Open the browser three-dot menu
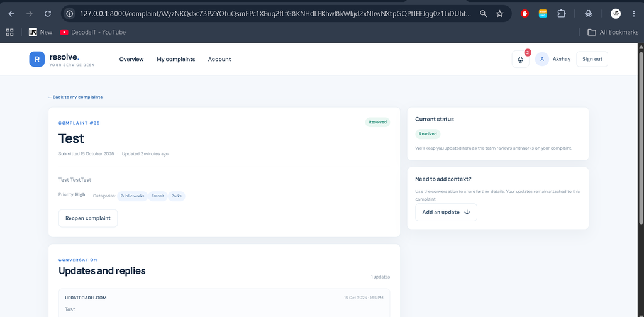 coord(634,14)
